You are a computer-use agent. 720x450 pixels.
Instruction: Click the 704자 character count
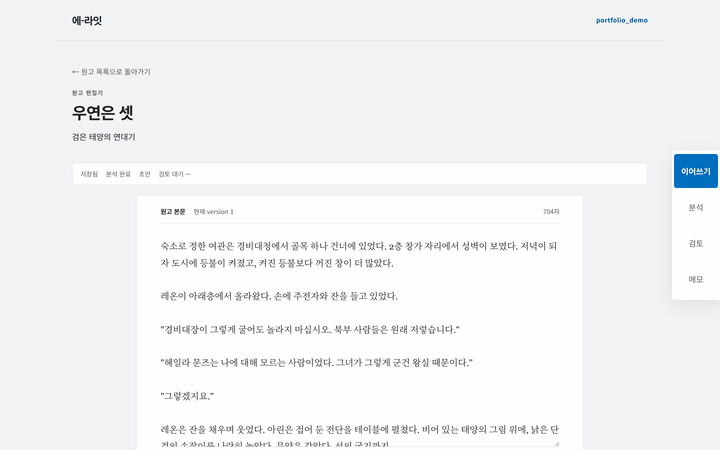pyautogui.click(x=551, y=212)
